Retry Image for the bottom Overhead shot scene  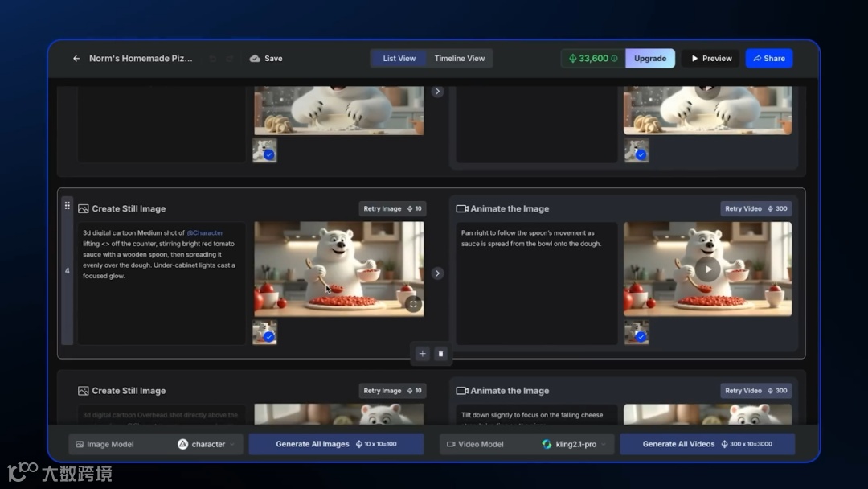pyautogui.click(x=392, y=390)
